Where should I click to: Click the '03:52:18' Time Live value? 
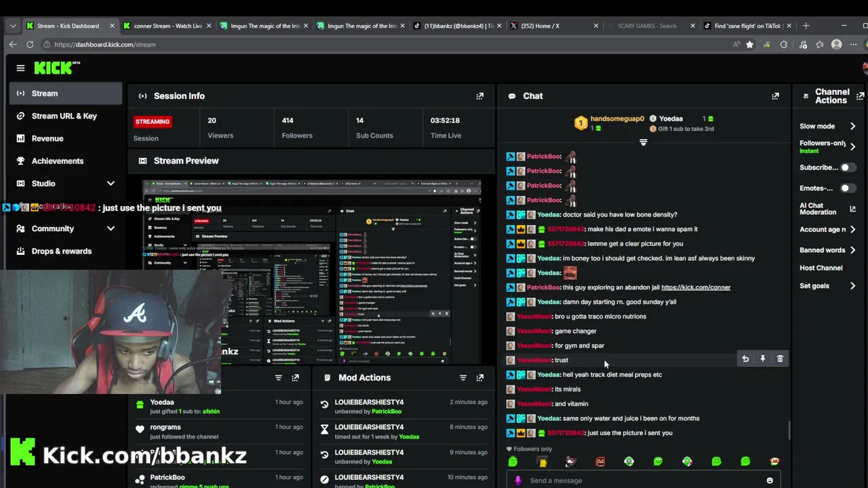445,121
